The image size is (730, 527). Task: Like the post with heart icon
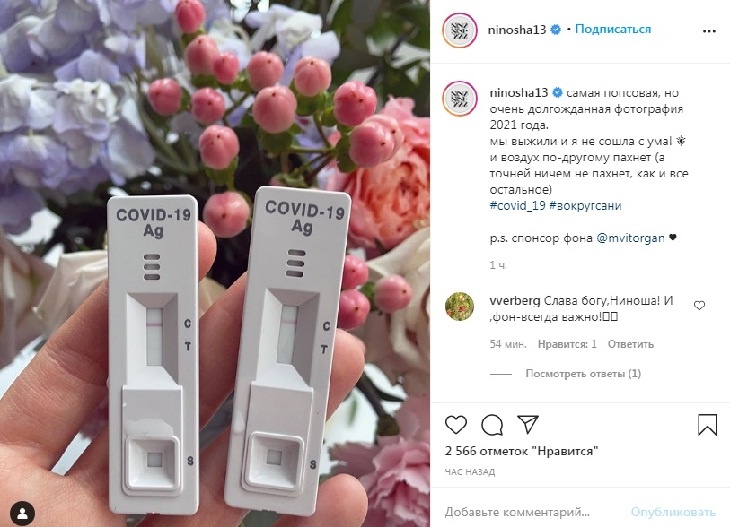[456, 425]
